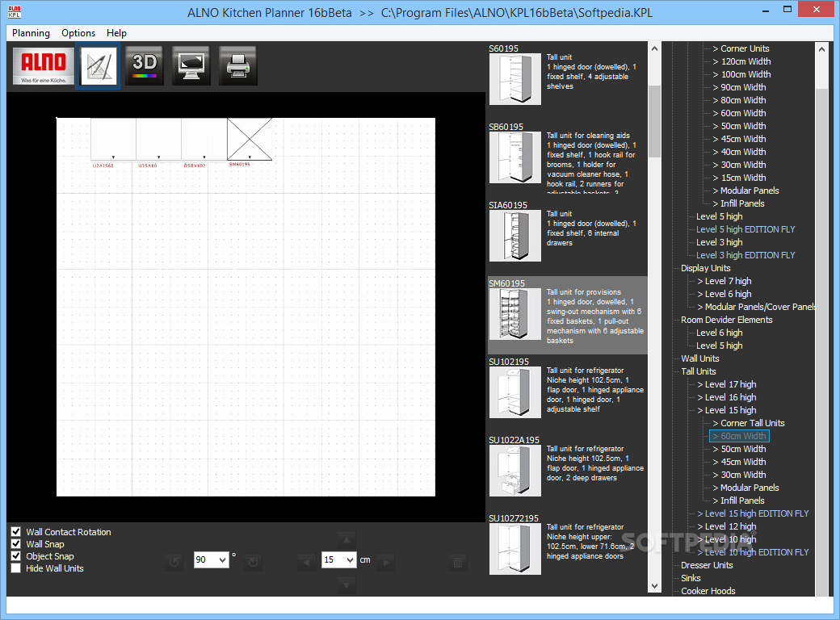The height and width of the screenshot is (620, 840).
Task: Select the Tall Units category
Action: click(698, 371)
